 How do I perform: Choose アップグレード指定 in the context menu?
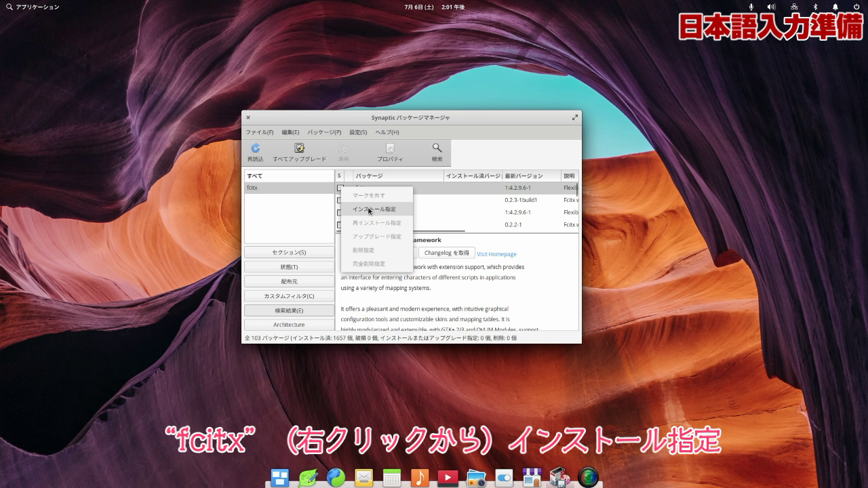tap(377, 237)
